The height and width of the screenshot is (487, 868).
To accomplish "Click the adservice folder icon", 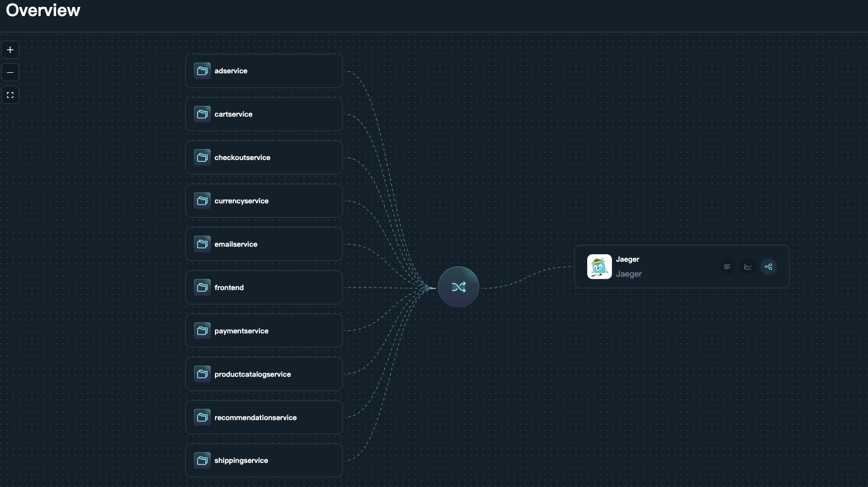I will coord(202,71).
